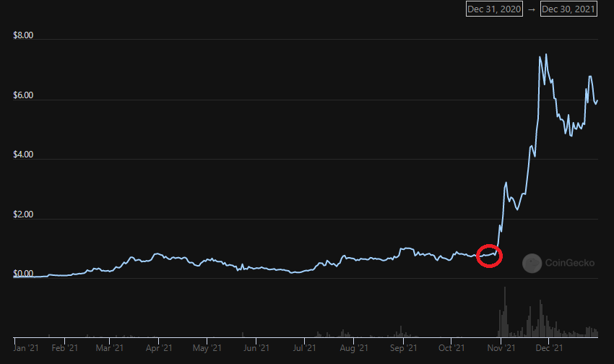Click the tallest volume bar in early November
614x364 pixels.
pyautogui.click(x=504, y=312)
